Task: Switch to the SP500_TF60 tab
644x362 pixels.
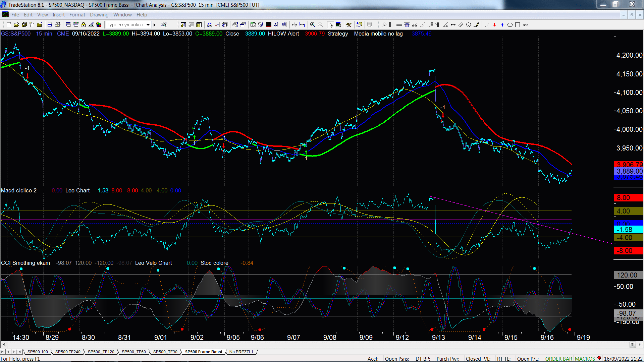Action: tap(133, 352)
